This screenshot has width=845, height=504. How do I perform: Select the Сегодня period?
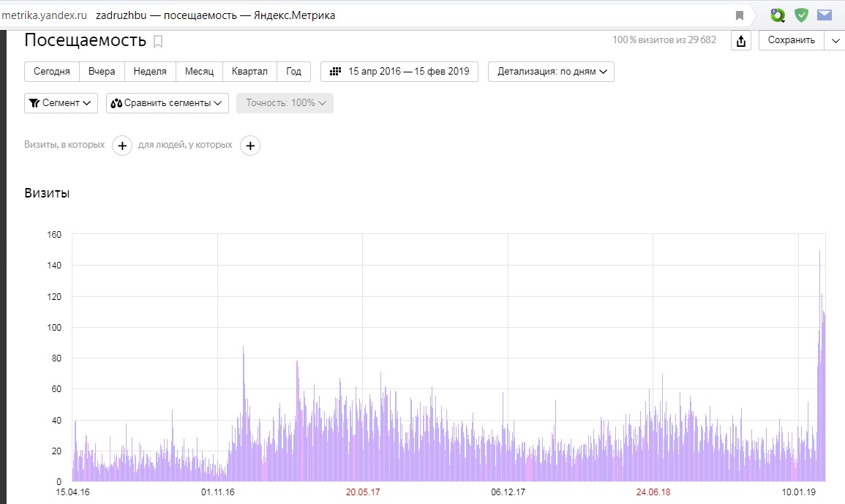point(52,72)
